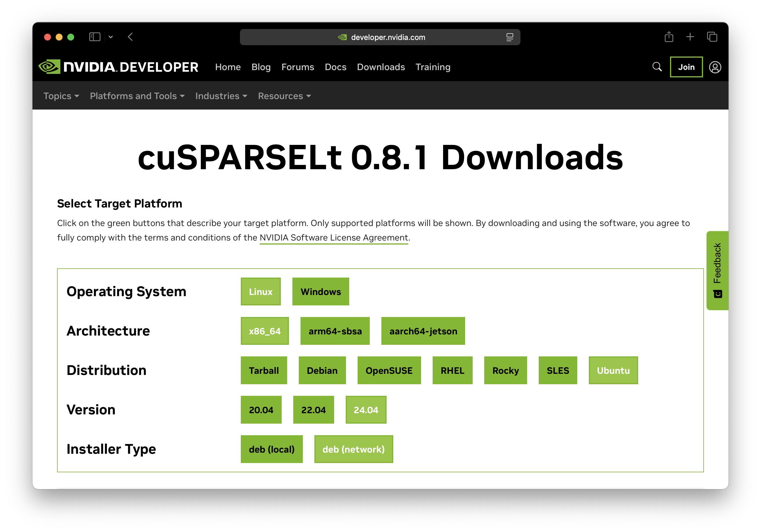
Task: Select Windows as the operating system
Action: pos(320,292)
